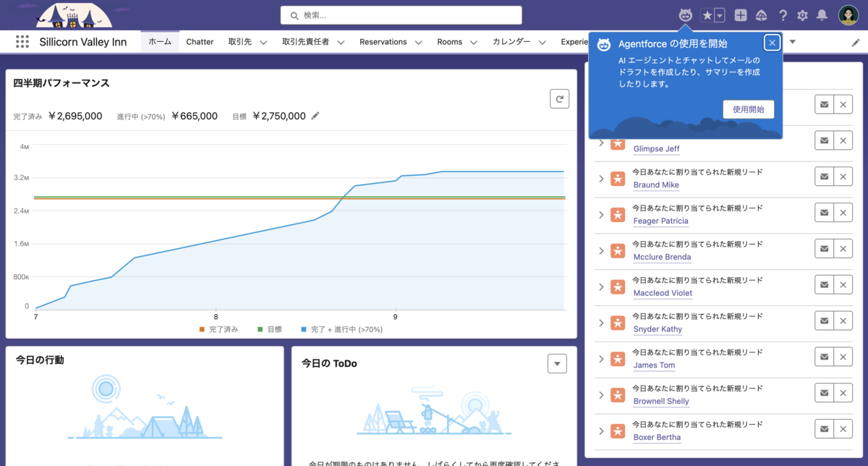Click the lead icon beside Snyder Kathy
This screenshot has width=868, height=466.
(x=617, y=323)
